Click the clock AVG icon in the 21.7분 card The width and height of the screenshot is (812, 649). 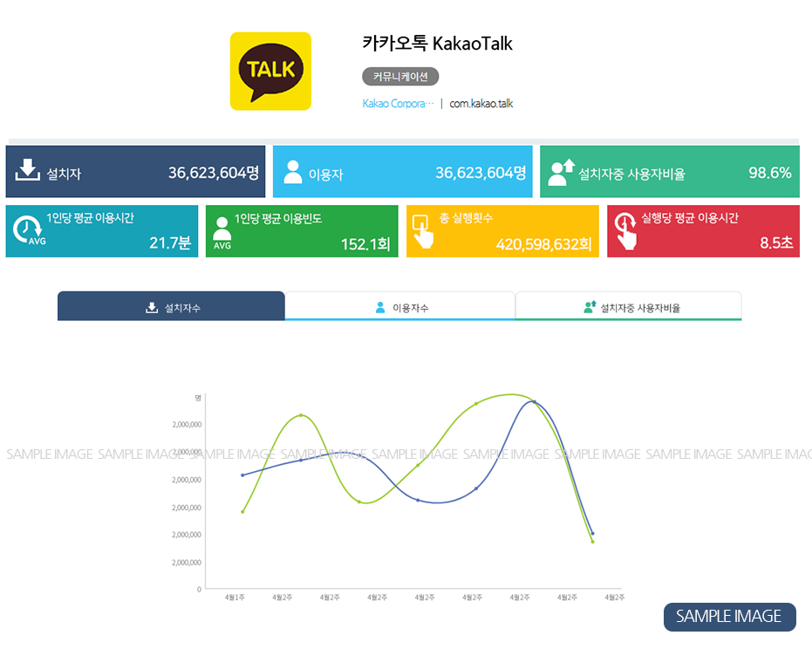click(x=27, y=230)
